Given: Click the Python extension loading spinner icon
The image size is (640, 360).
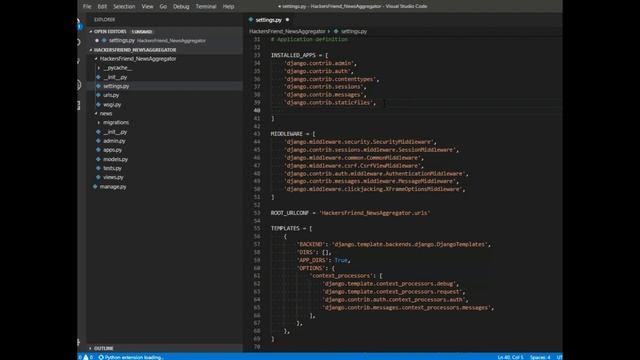Looking at the screenshot, I should 101,357.
